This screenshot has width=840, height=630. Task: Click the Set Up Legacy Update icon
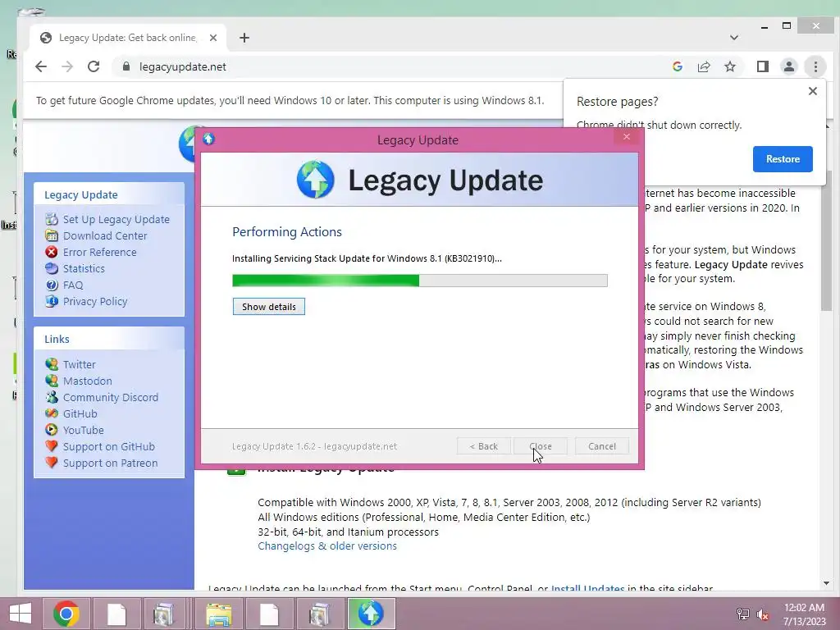pyautogui.click(x=52, y=219)
